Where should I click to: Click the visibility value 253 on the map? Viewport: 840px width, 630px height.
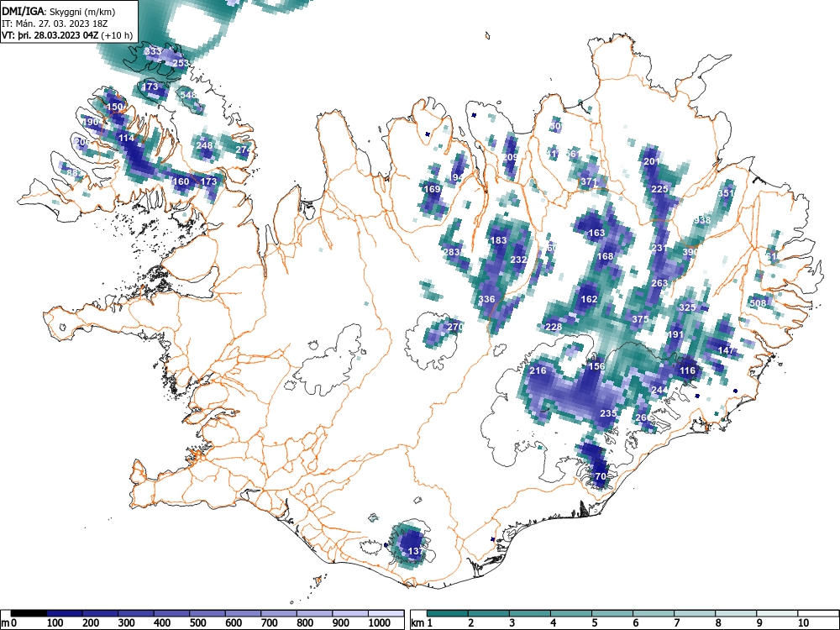(x=181, y=63)
